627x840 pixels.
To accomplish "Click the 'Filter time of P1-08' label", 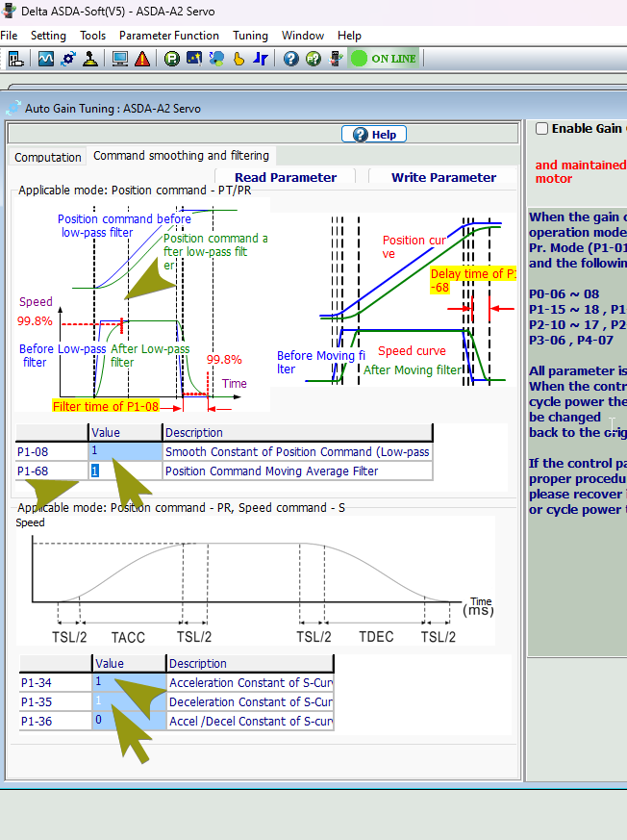I will coord(106,406).
